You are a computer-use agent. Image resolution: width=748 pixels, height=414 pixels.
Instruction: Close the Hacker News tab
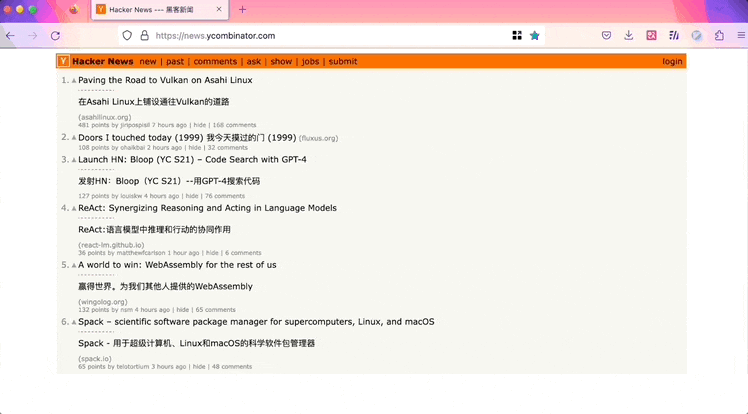tap(219, 9)
